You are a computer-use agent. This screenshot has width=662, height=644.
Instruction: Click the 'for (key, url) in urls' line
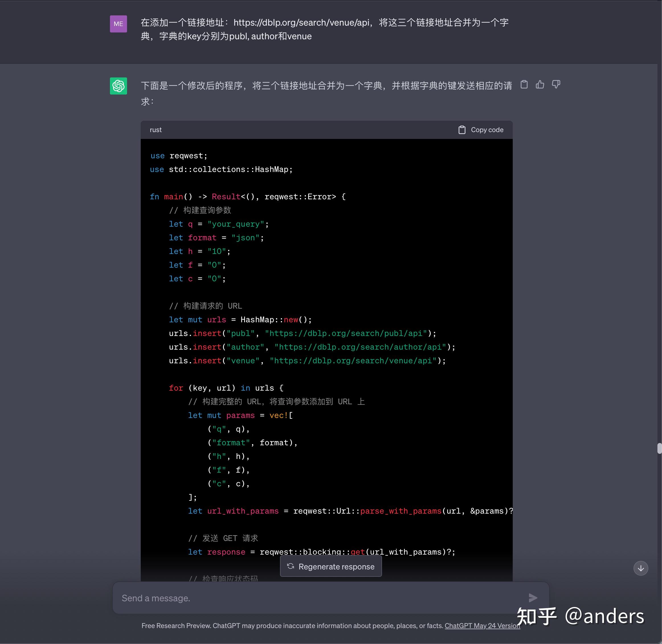[226, 388]
